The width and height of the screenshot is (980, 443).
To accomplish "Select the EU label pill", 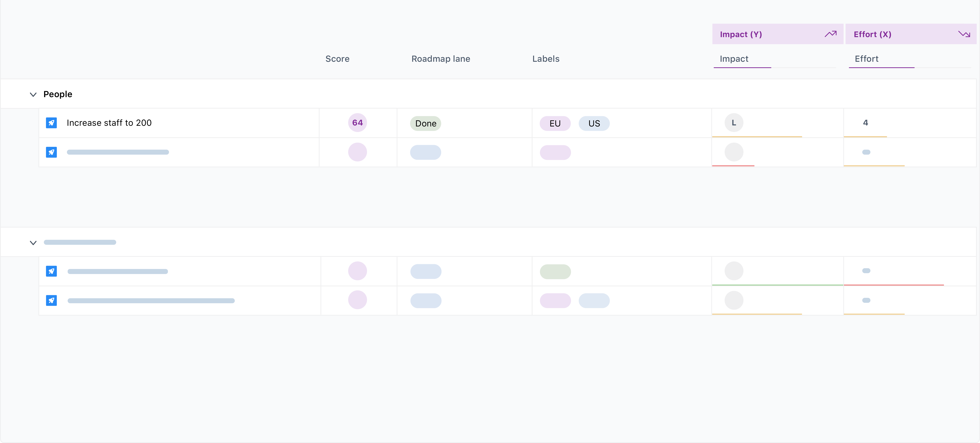I will 555,123.
